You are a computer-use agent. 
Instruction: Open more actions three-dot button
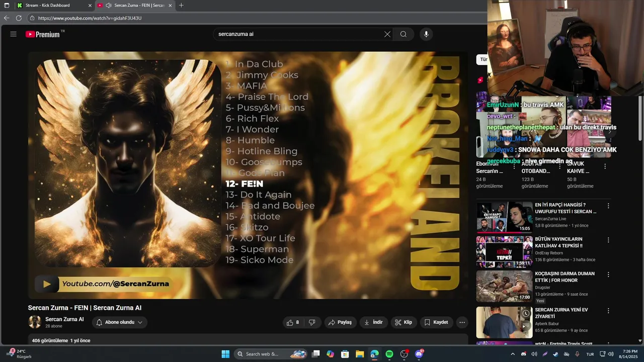coord(462,322)
